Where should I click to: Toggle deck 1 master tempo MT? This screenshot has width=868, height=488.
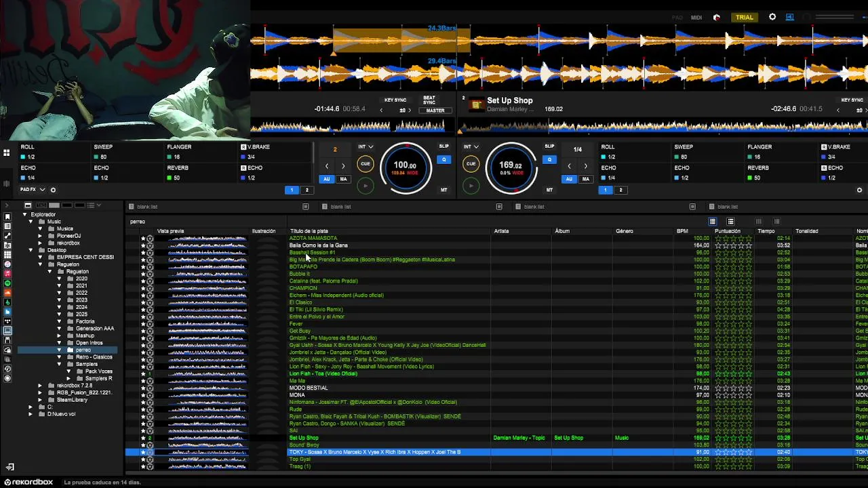coord(443,190)
